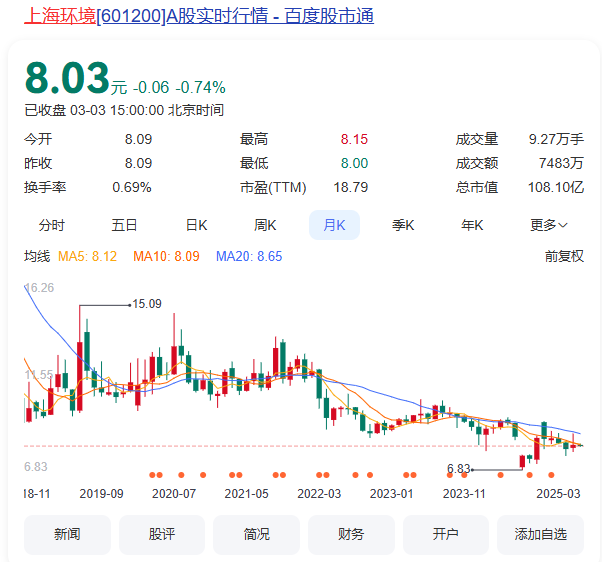
Task: Click the 16.26 y-axis top label
Action: click(x=40, y=288)
